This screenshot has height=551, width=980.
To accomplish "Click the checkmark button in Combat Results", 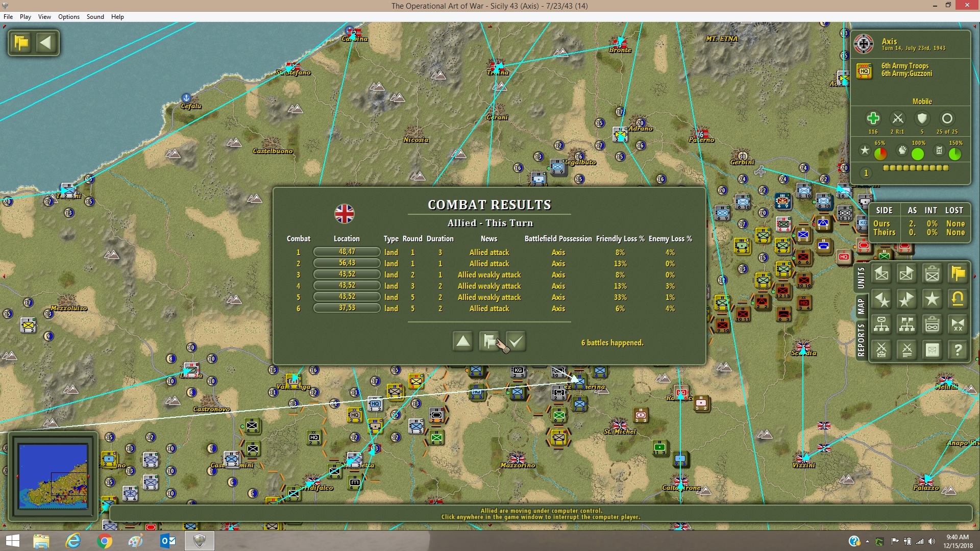I will pyautogui.click(x=516, y=341).
